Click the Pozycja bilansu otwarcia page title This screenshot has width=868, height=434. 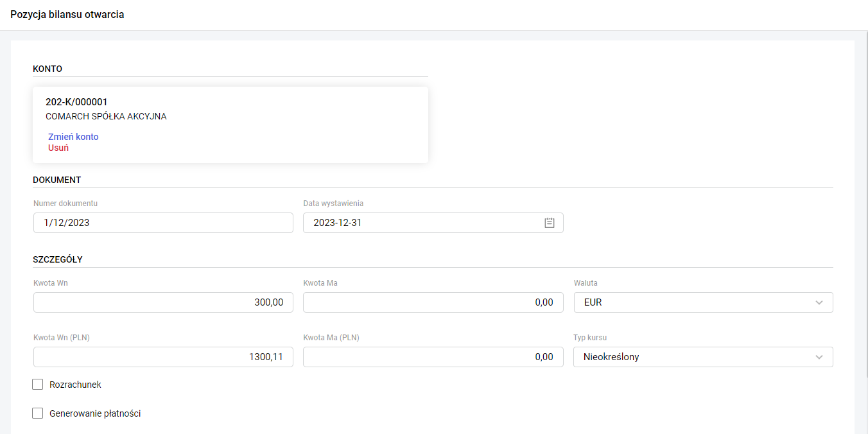click(67, 15)
